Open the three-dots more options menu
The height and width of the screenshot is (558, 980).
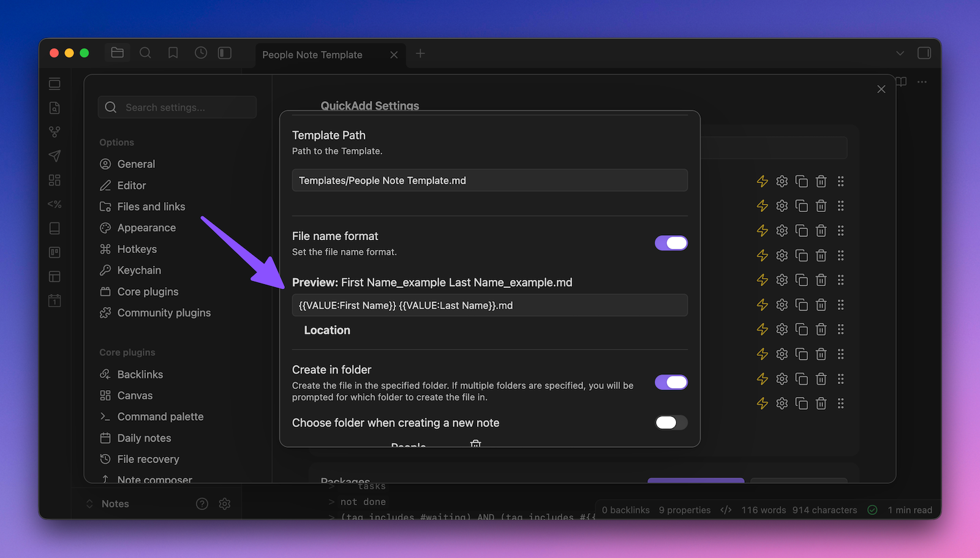click(x=922, y=81)
